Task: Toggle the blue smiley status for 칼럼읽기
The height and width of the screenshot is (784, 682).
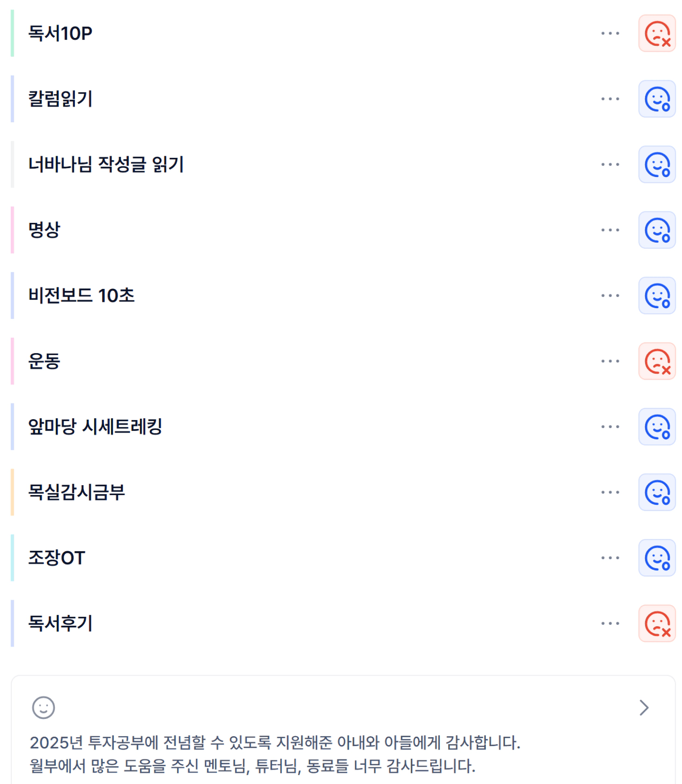Action: point(657,99)
